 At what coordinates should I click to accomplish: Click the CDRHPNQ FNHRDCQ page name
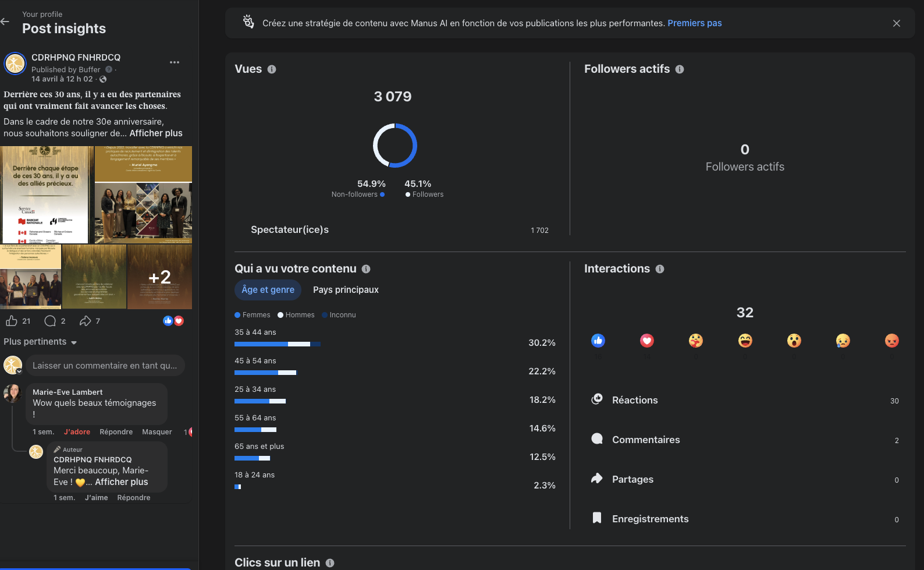tap(76, 58)
